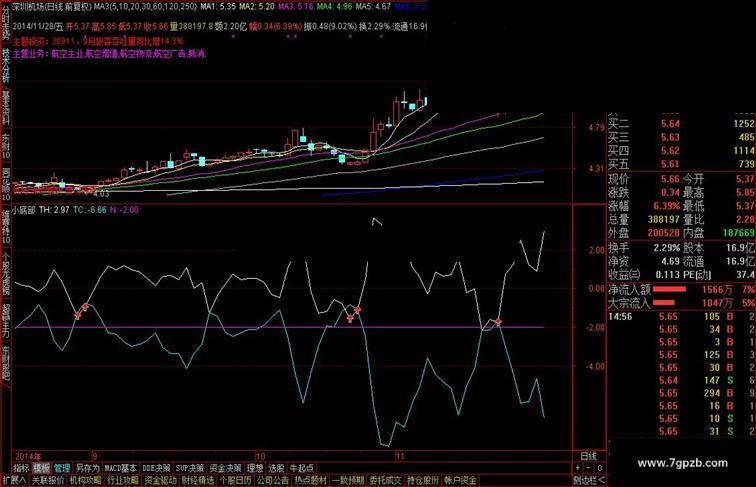This screenshot has width=756, height=487.
Task: Click the 涨幅 6.39% value
Action: [x=668, y=206]
